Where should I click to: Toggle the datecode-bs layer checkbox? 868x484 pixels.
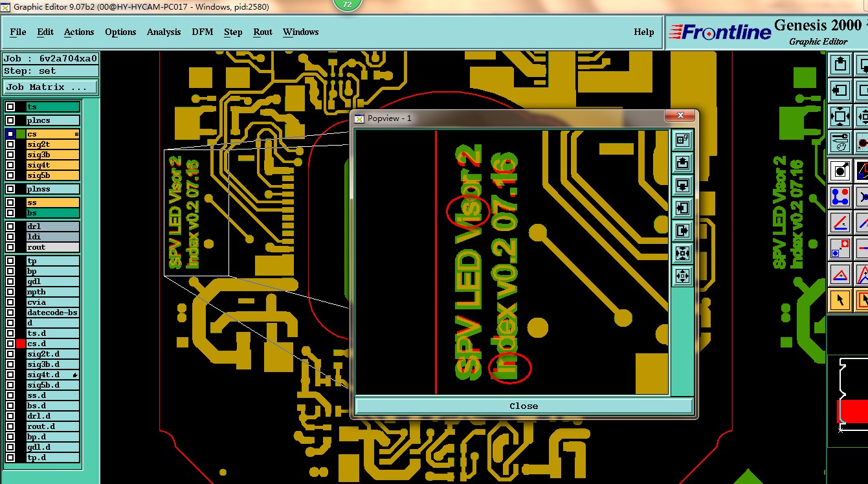10,313
